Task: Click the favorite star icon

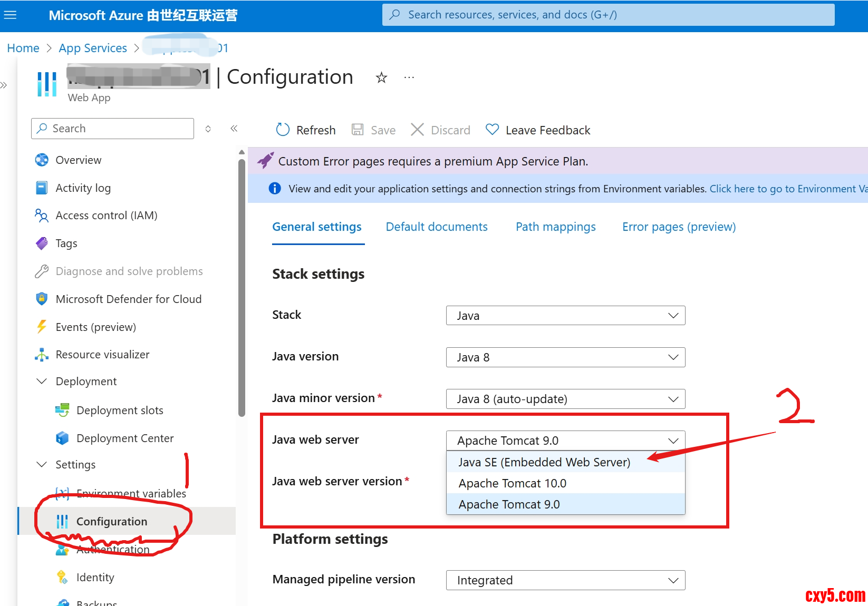Action: coord(381,78)
